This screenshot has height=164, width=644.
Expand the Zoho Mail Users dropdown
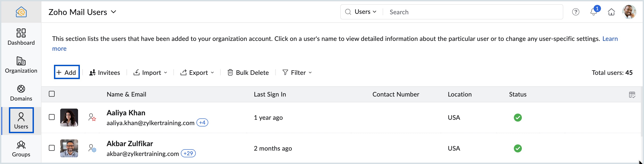tap(83, 12)
